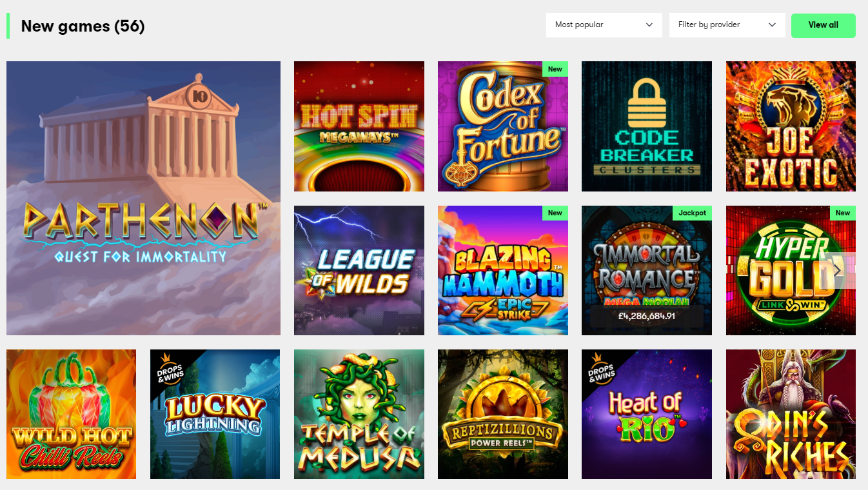868x490 pixels.
Task: Click the £4,286,684.91 jackpot amount
Action: point(646,316)
